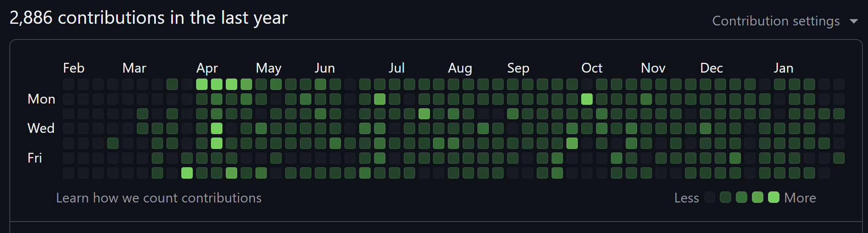Select the middle third-level legend swatch
868x233 pixels.
point(741,197)
